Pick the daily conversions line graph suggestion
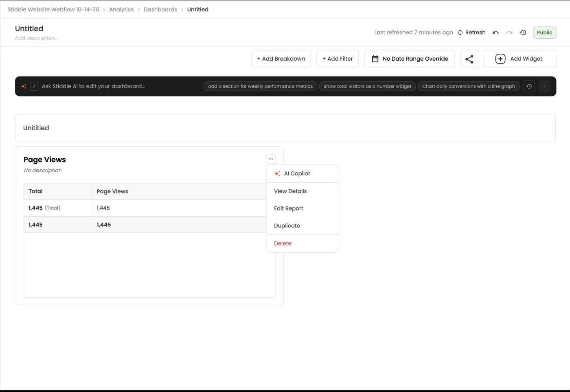The height and width of the screenshot is (392, 570). 468,86
